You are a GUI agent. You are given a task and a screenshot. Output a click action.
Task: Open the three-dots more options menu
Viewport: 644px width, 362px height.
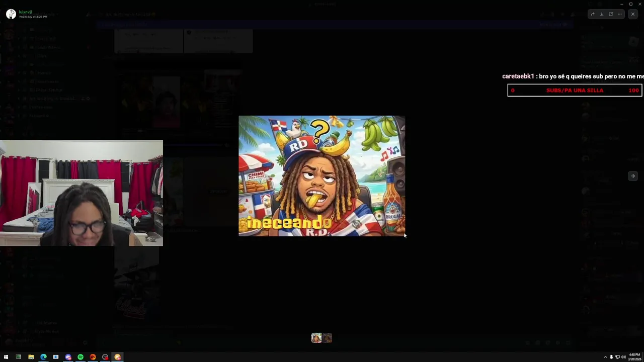(x=620, y=14)
